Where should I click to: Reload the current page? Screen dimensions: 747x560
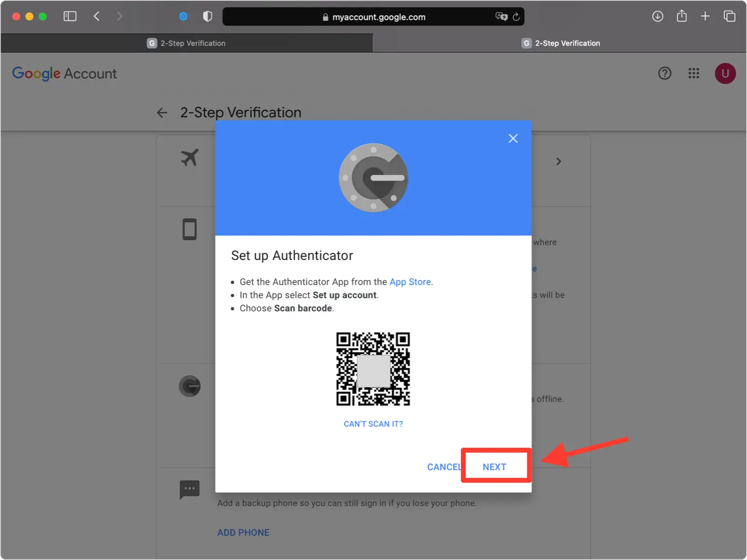(x=516, y=17)
